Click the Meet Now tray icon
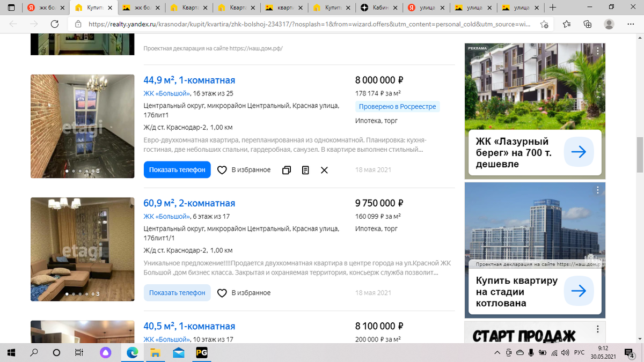The width and height of the screenshot is (644, 362). pyautogui.click(x=508, y=352)
